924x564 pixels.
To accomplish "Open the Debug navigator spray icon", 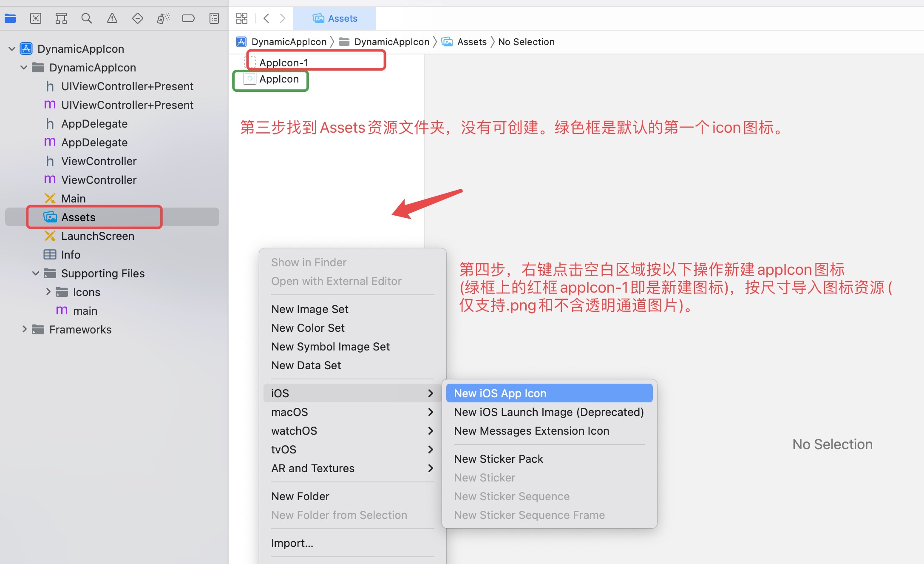I will (x=163, y=18).
